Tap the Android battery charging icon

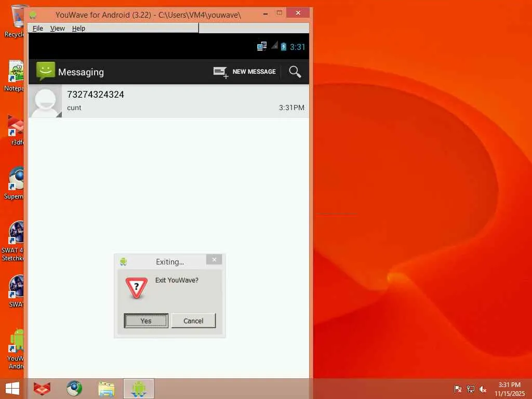(x=284, y=46)
